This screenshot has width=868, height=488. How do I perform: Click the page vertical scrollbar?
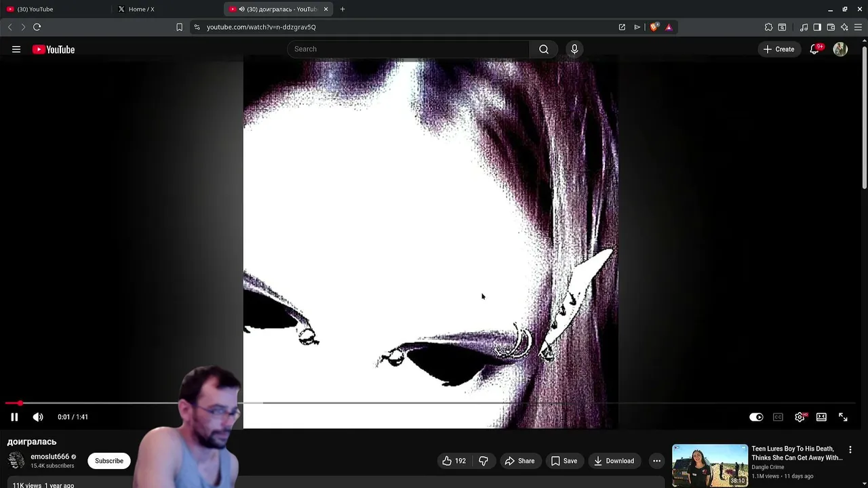pyautogui.click(x=865, y=119)
